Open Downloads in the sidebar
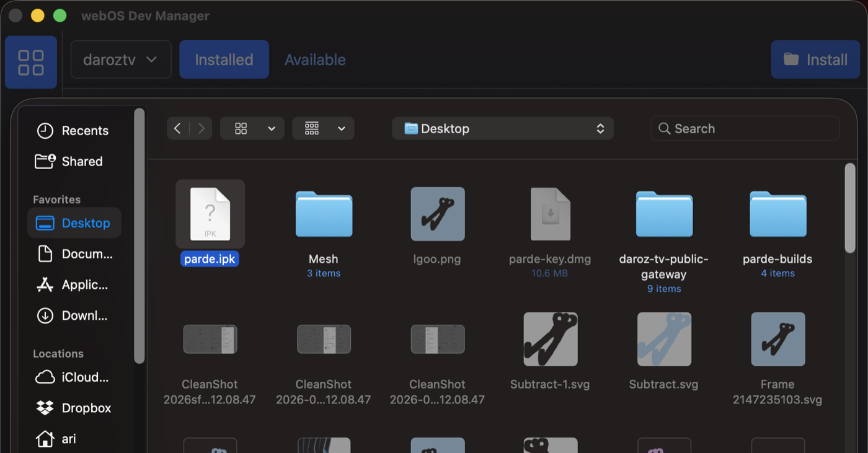 pyautogui.click(x=74, y=315)
